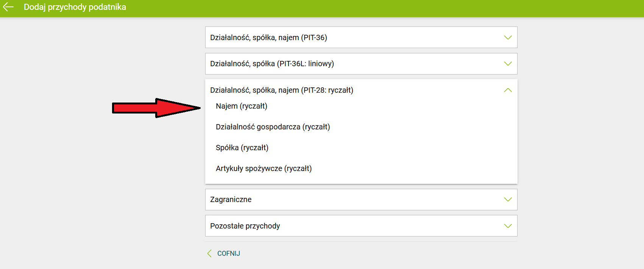
Task: Collapse the PIT-28 ryczałt section chevron
Action: click(x=508, y=90)
